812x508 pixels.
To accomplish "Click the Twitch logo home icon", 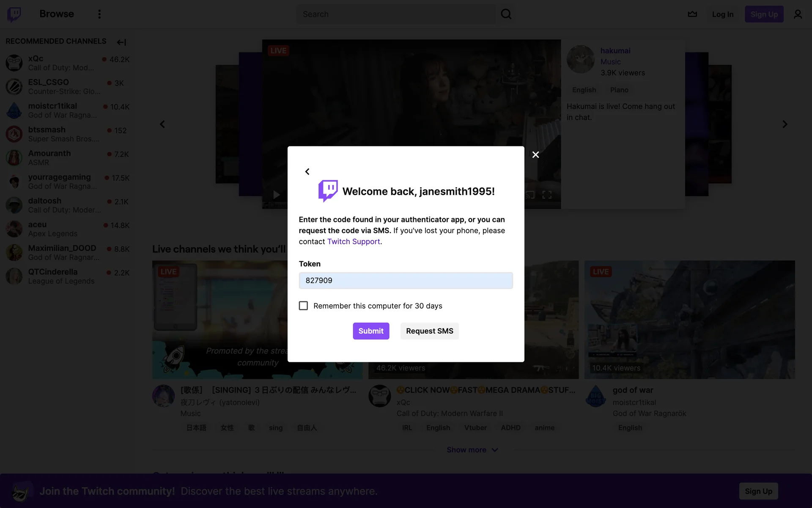I will (x=14, y=14).
